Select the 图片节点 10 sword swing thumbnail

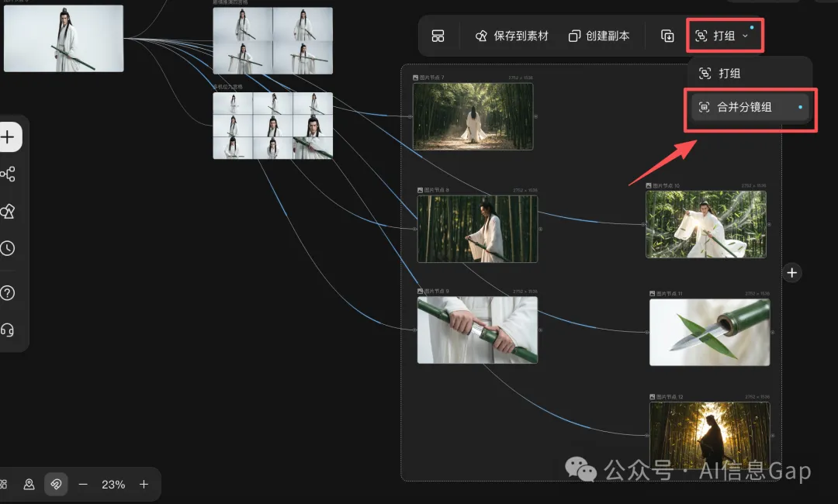(706, 224)
